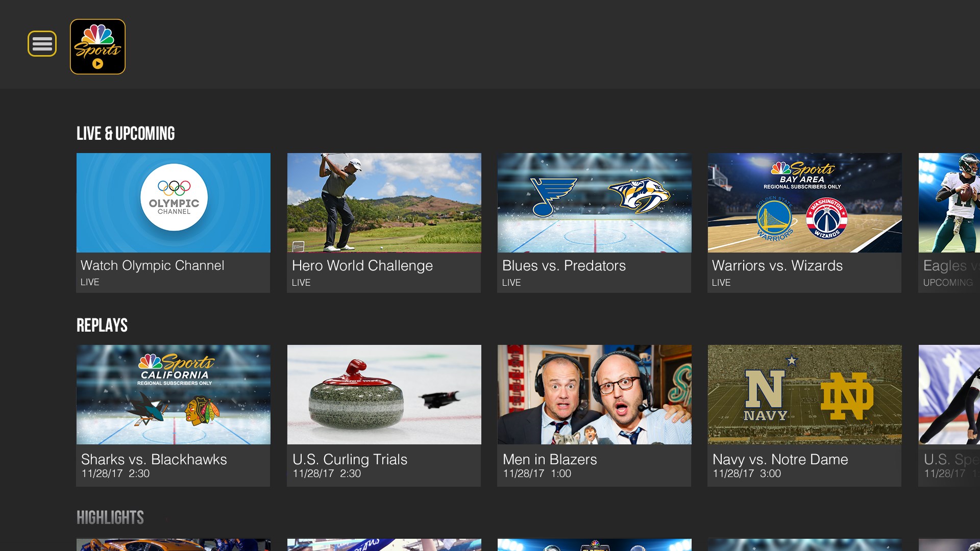The height and width of the screenshot is (551, 980).
Task: Click the Navy vs. Notre Dame title
Action: 780,460
